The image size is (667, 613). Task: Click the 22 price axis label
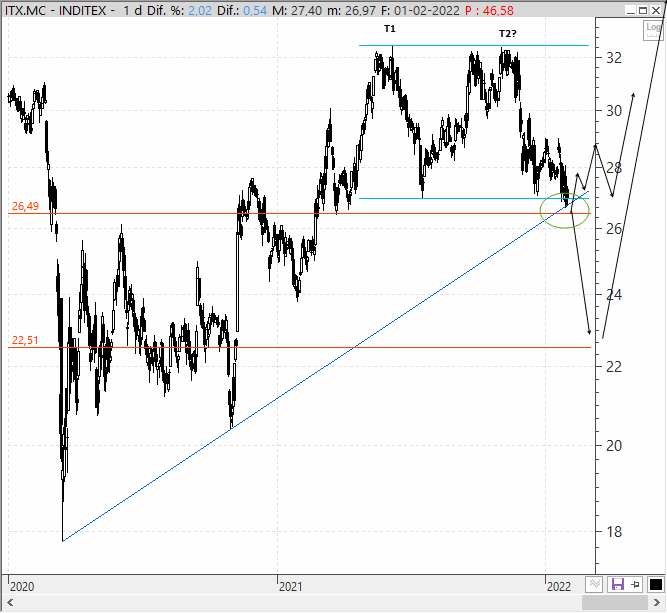(614, 367)
